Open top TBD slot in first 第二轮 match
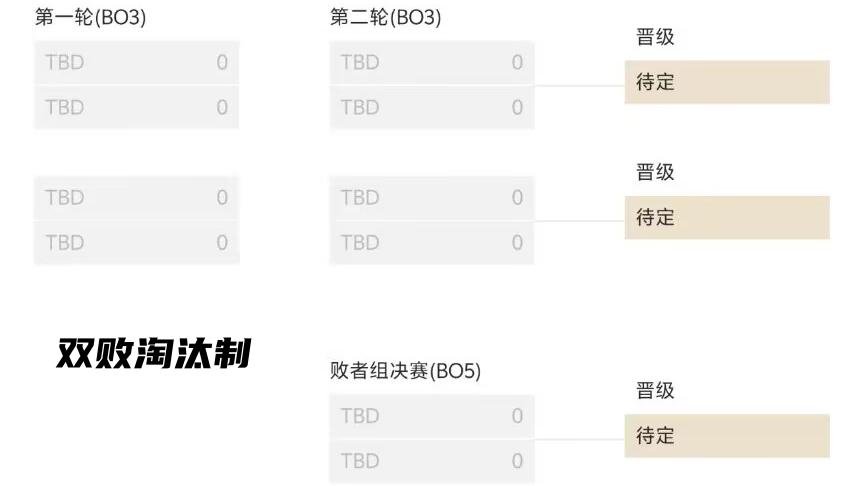 (x=431, y=62)
